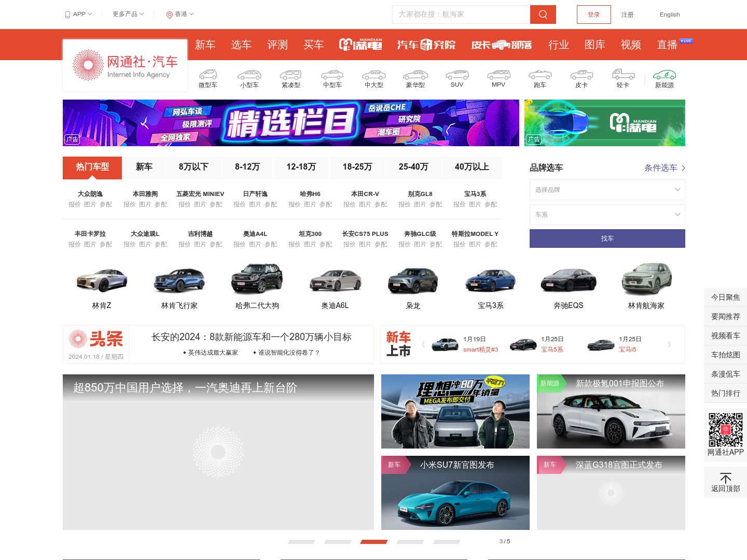Show next new car launches arrow
Screen dimensions: 747x560
669,344
